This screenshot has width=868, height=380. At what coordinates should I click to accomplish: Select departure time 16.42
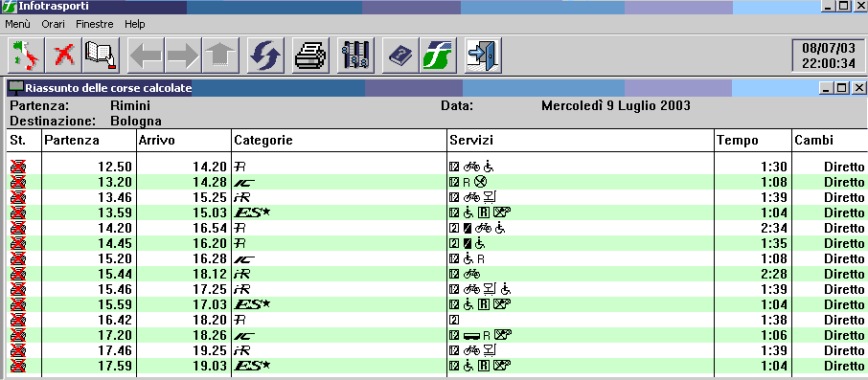click(x=116, y=320)
